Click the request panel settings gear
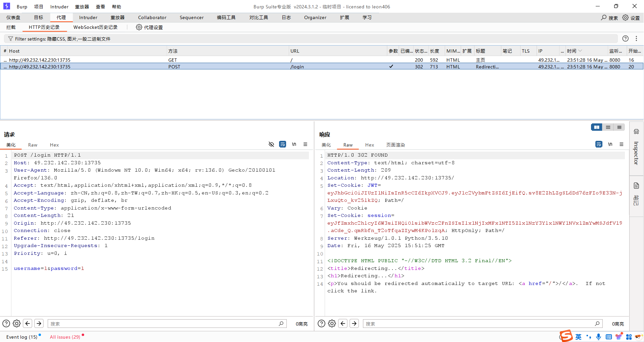This screenshot has height=342, width=644. pyautogui.click(x=17, y=324)
